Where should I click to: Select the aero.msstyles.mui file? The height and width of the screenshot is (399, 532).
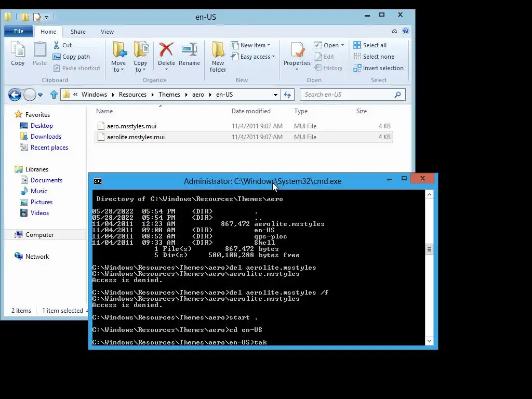coord(243,126)
